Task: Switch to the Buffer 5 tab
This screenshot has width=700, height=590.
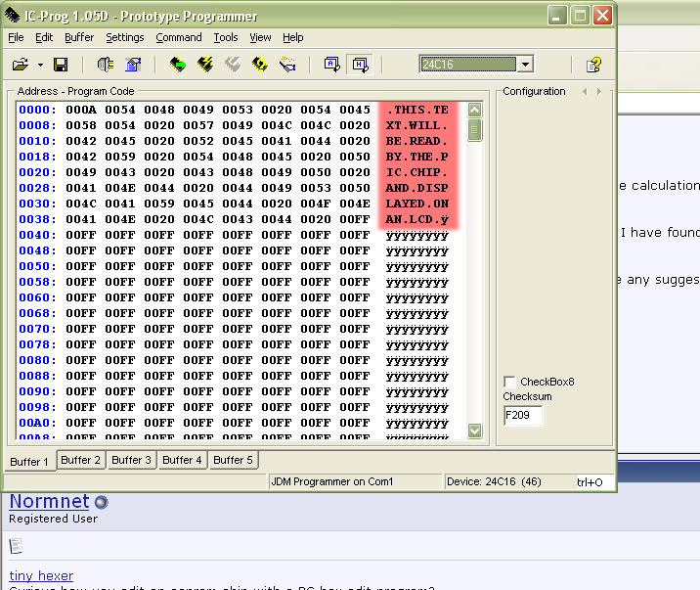Action: [233, 460]
